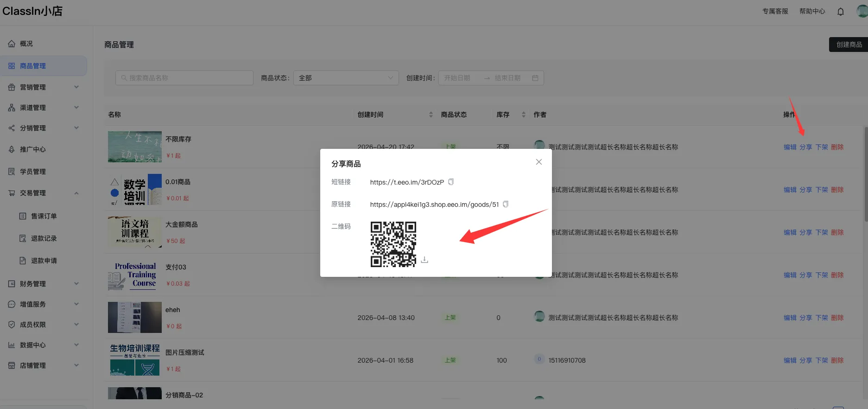The width and height of the screenshot is (868, 409).
Task: Expand 增值服务 submenu chevron
Action: 76,304
